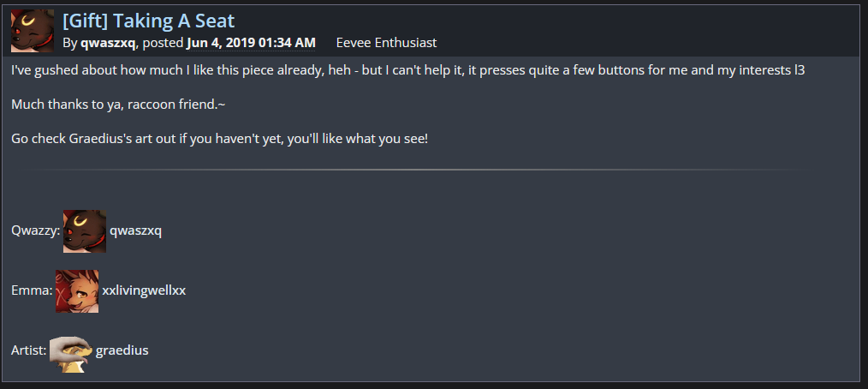Viewport: 868px width, 389px height.
Task: Click the "Eevee Enthusiast" user title
Action: click(387, 43)
